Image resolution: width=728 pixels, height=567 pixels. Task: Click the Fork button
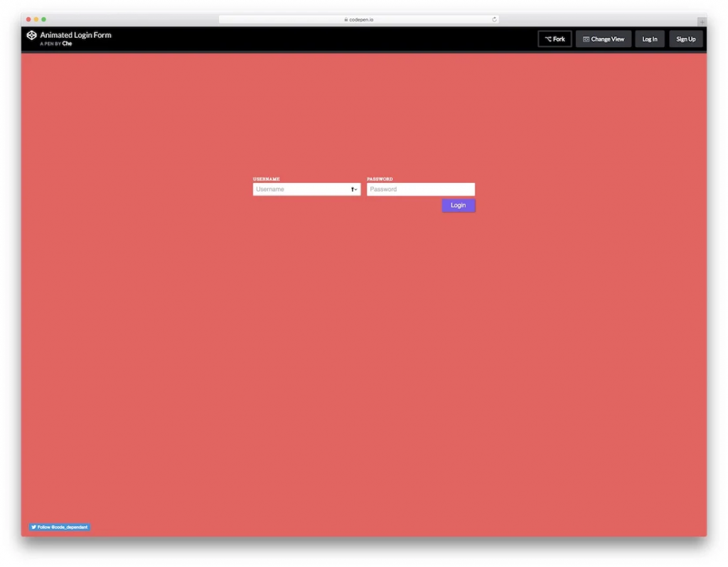[555, 39]
